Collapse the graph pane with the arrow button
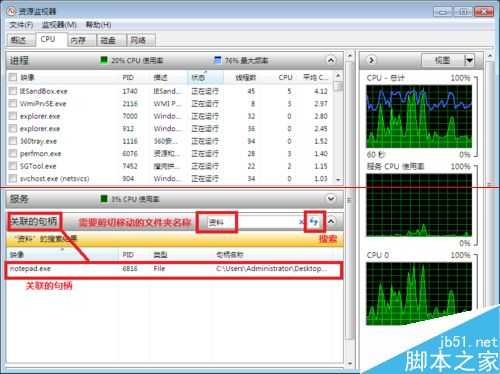Image resolution: width=500 pixels, height=374 pixels. coord(371,60)
